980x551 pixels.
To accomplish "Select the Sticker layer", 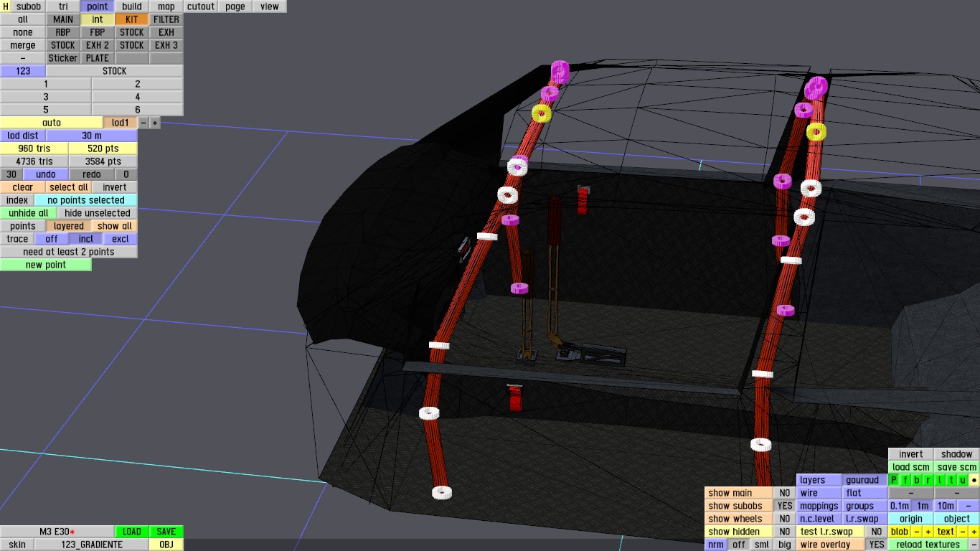I will (x=63, y=58).
